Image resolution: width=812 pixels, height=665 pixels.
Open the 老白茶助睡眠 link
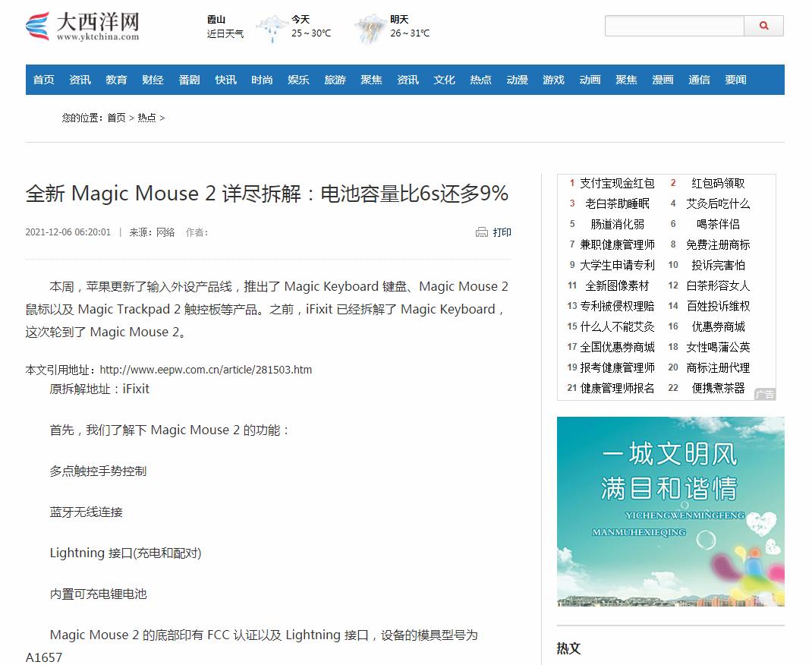pos(617,203)
